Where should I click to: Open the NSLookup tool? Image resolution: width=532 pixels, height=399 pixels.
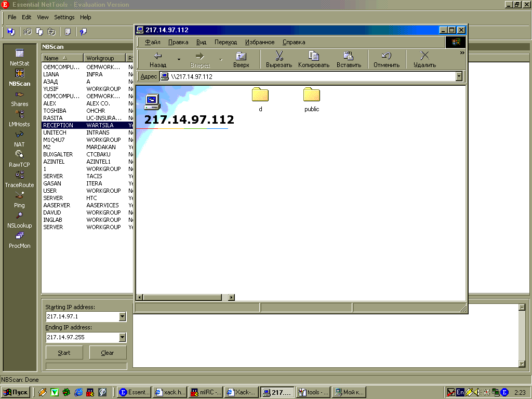coord(20,219)
